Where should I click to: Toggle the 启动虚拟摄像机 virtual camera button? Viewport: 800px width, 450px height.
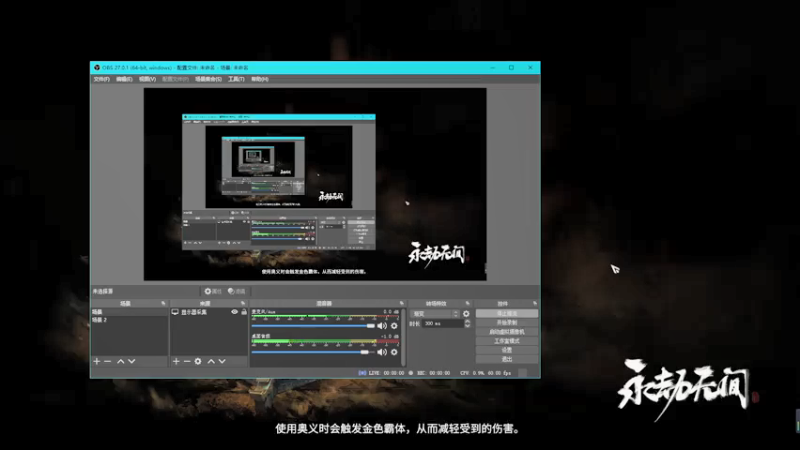pos(507,332)
